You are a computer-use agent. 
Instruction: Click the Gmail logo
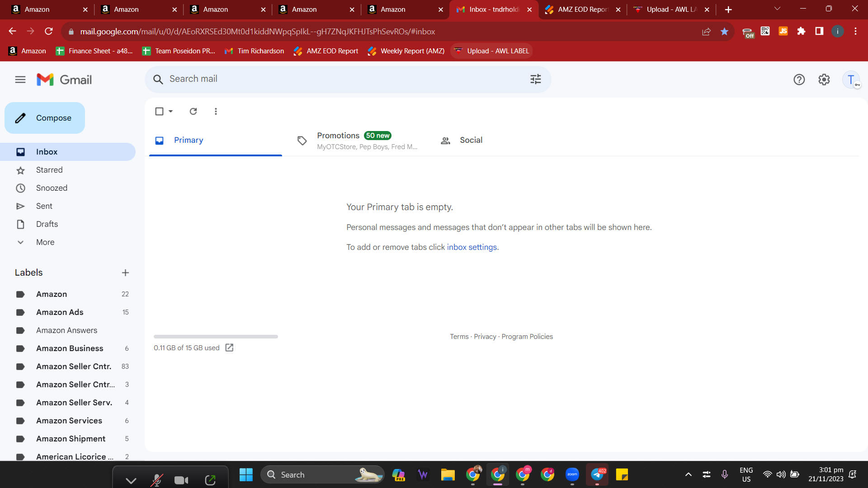64,80
